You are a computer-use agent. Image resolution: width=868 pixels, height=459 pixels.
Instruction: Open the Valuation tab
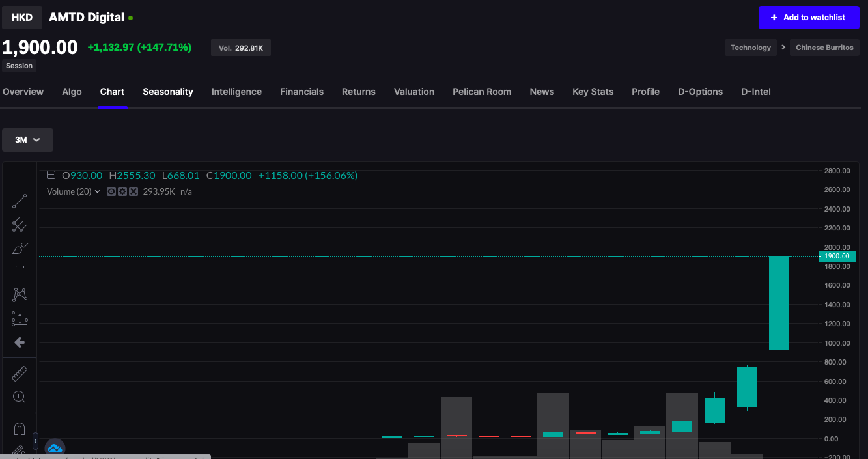(414, 92)
